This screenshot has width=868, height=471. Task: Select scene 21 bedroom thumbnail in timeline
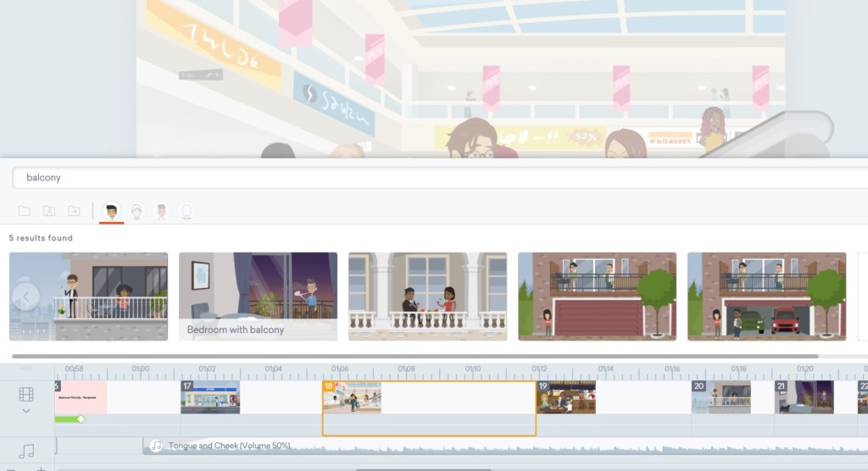(x=804, y=397)
